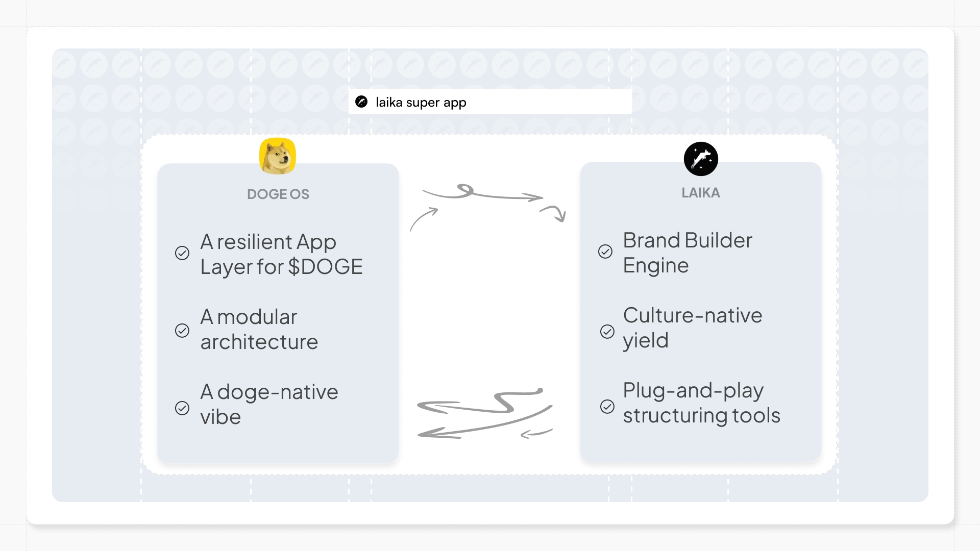Toggle the check beside "Brand Builder Engine"
This screenshot has width=980, height=551.
click(605, 252)
